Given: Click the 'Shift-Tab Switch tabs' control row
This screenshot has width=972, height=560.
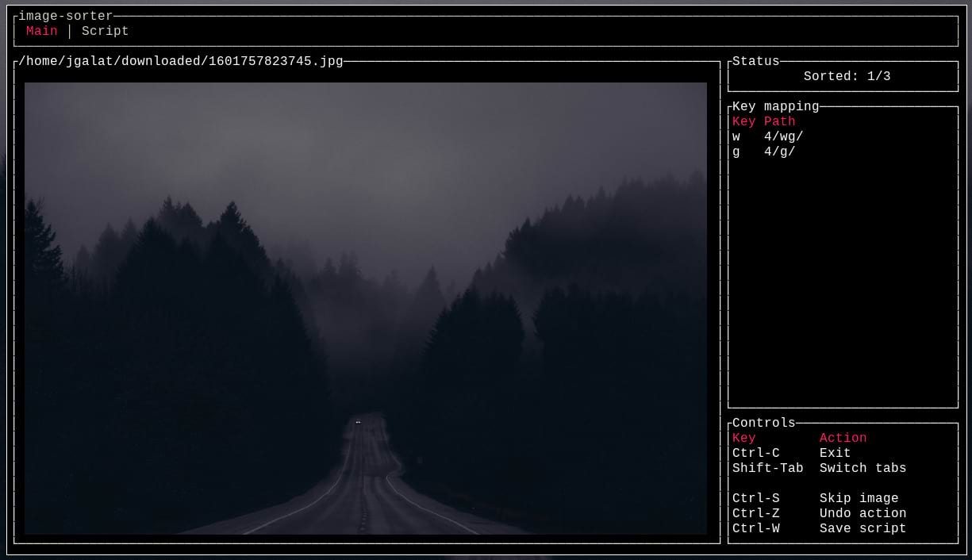Looking at the screenshot, I should coord(843,468).
